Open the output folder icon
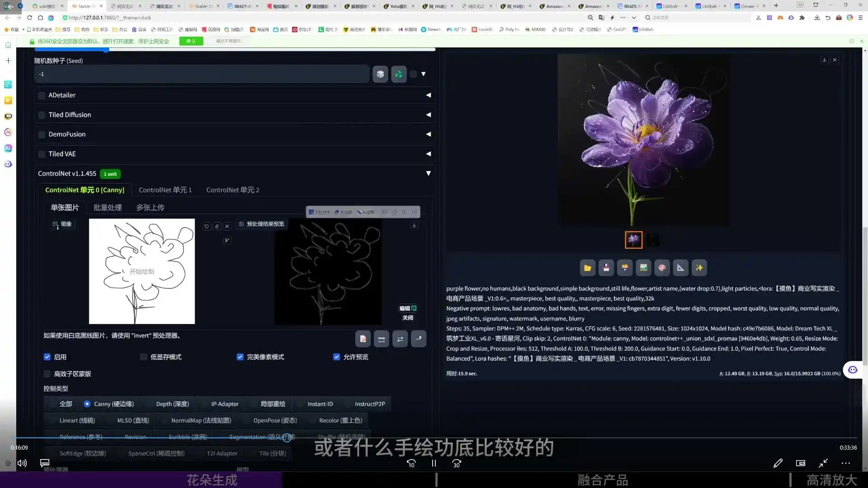868x488 pixels. click(587, 267)
